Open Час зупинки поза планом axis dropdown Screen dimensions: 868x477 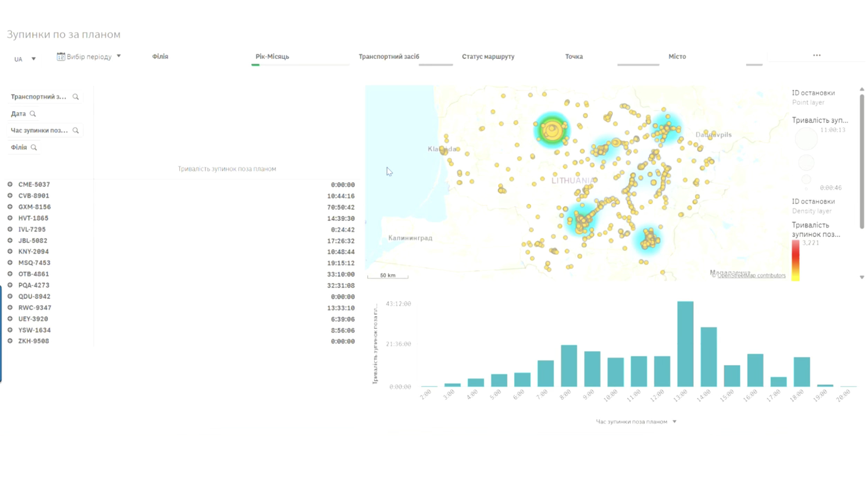(674, 421)
